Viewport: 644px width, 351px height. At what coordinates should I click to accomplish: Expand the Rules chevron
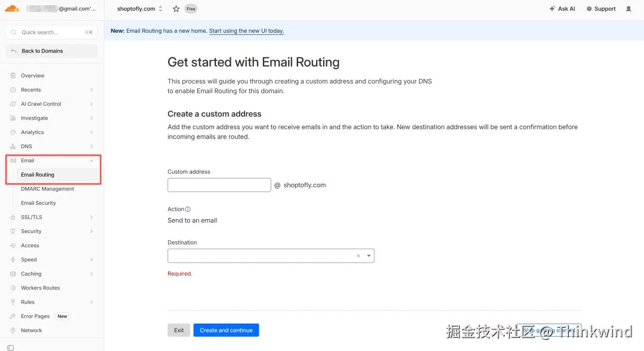[x=91, y=302]
